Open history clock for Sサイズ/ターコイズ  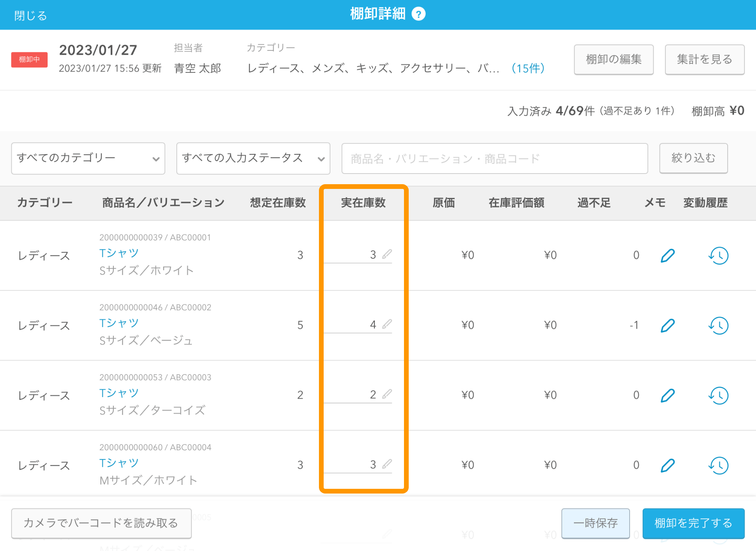719,395
